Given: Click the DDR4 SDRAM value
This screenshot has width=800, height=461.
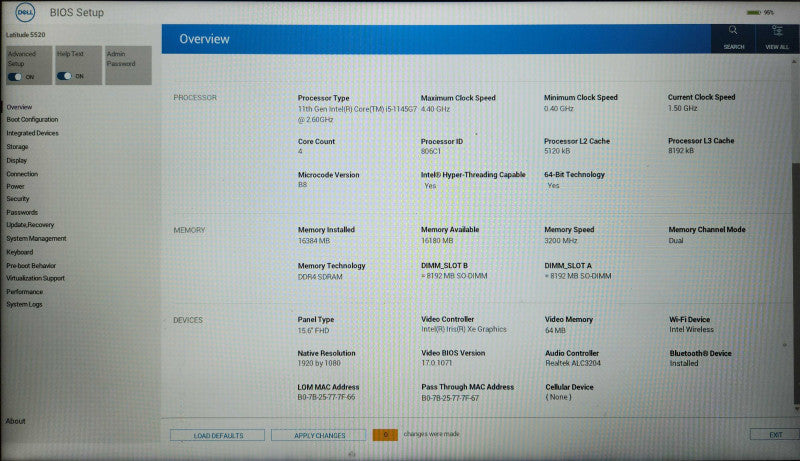Looking at the screenshot, I should coord(320,277).
